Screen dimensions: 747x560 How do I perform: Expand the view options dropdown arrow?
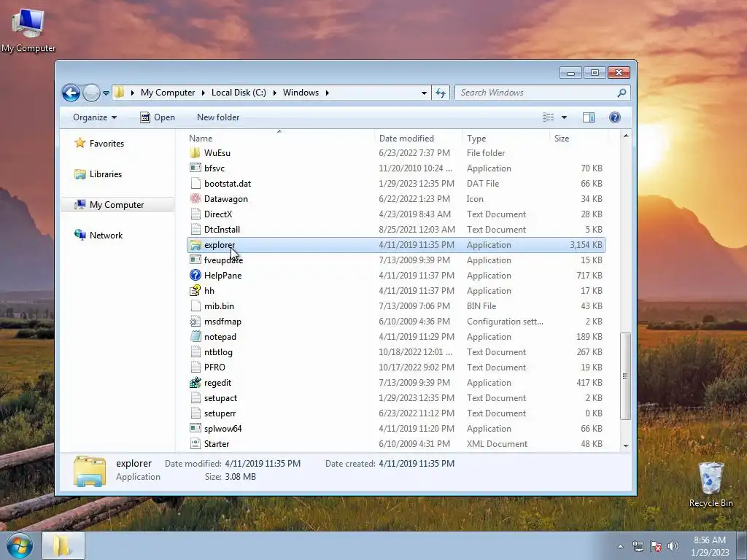564,117
